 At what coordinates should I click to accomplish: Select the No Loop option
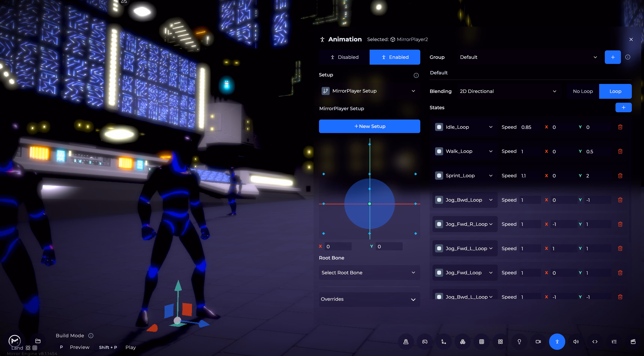(x=583, y=91)
